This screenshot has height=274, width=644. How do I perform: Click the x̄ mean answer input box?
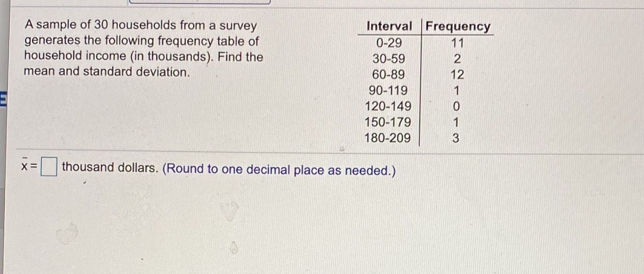point(49,167)
